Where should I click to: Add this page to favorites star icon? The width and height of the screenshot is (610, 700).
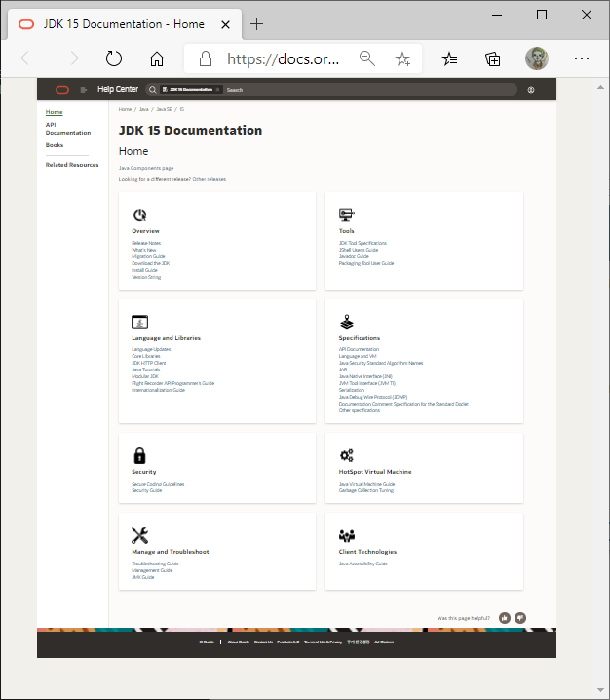coord(402,58)
